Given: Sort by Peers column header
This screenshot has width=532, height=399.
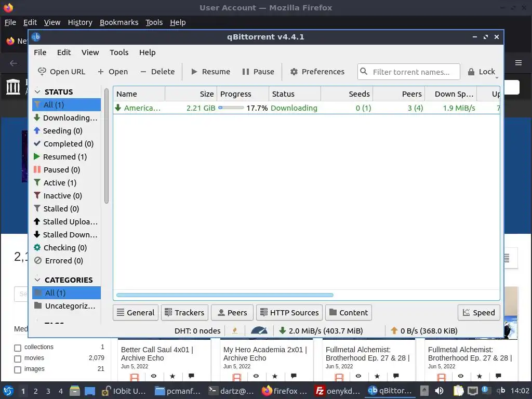Looking at the screenshot, I should tap(399, 94).
